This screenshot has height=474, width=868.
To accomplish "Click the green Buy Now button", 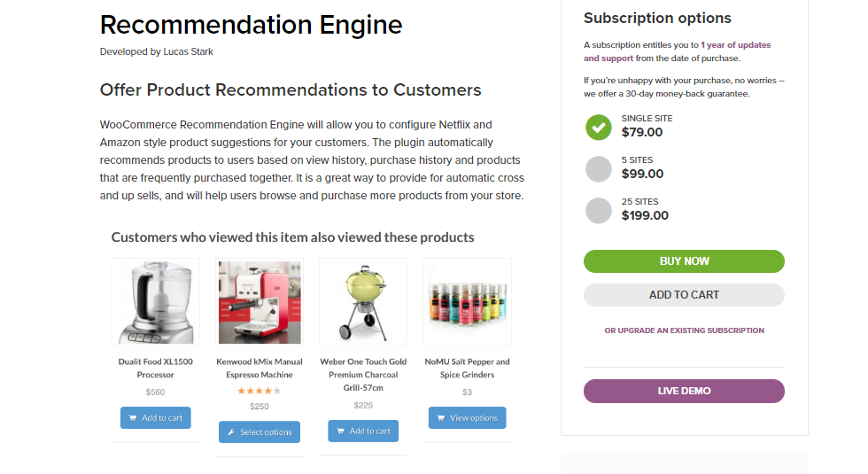I will [x=684, y=261].
